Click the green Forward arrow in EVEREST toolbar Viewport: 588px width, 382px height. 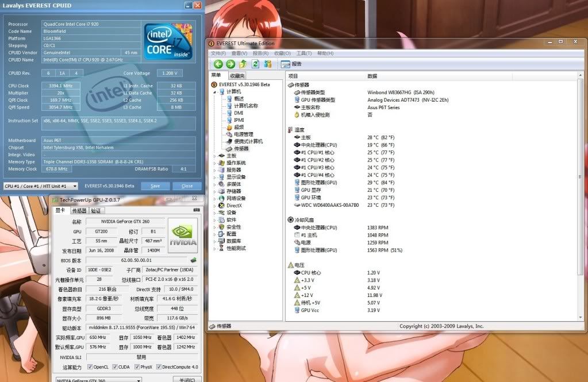point(230,64)
